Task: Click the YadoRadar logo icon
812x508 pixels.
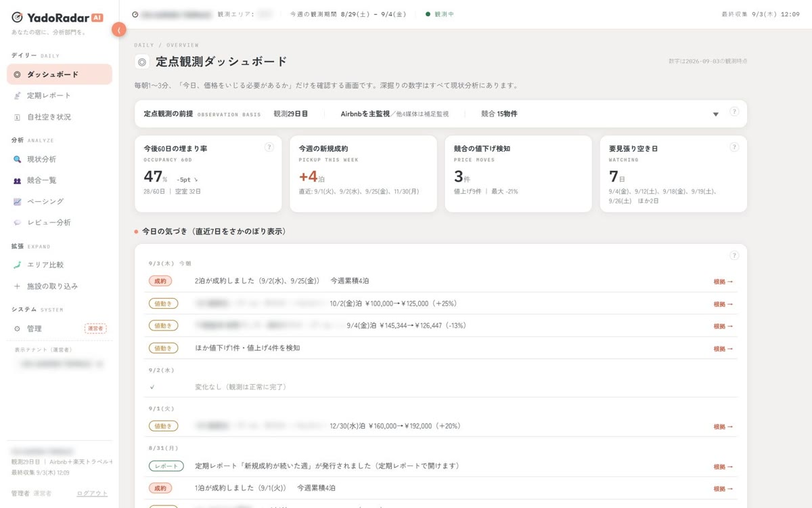Action: [x=18, y=18]
